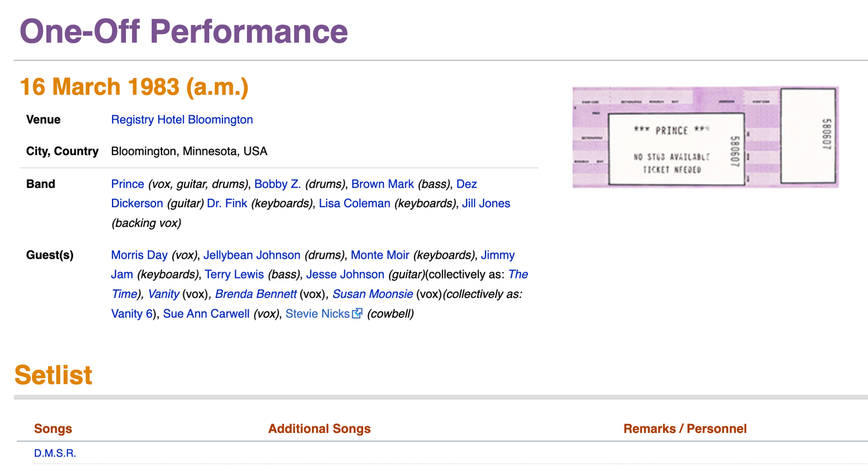Click the Morris Day guest link
The height and width of the screenshot is (467, 868).
(140, 255)
